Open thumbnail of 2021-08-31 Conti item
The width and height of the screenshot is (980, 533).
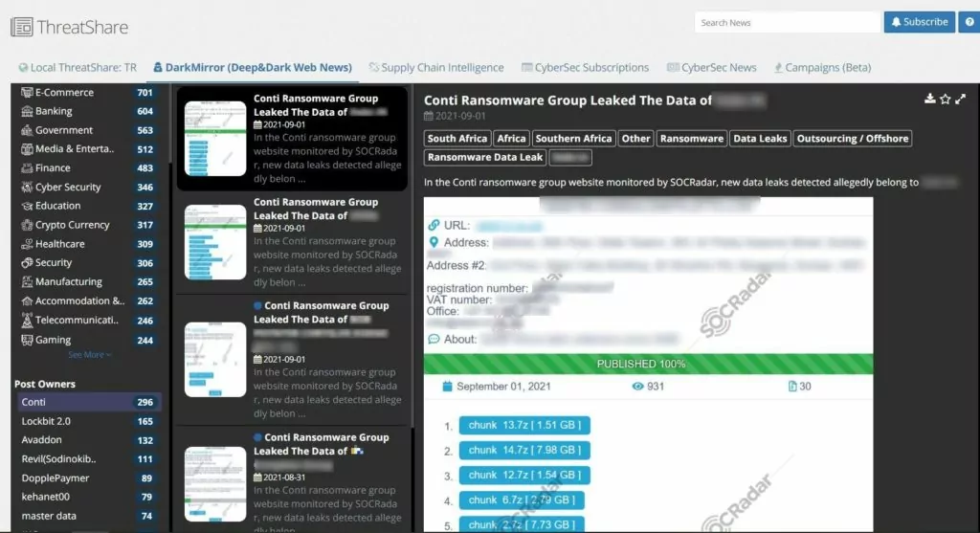coord(215,484)
